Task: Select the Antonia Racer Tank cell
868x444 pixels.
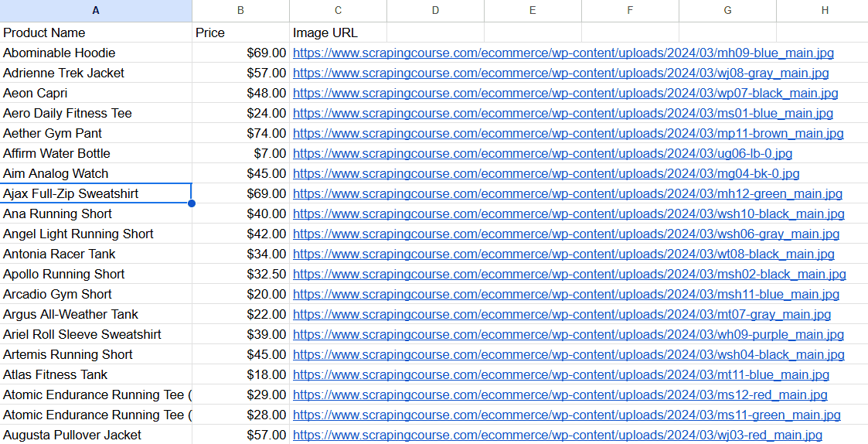Action: (x=96, y=254)
